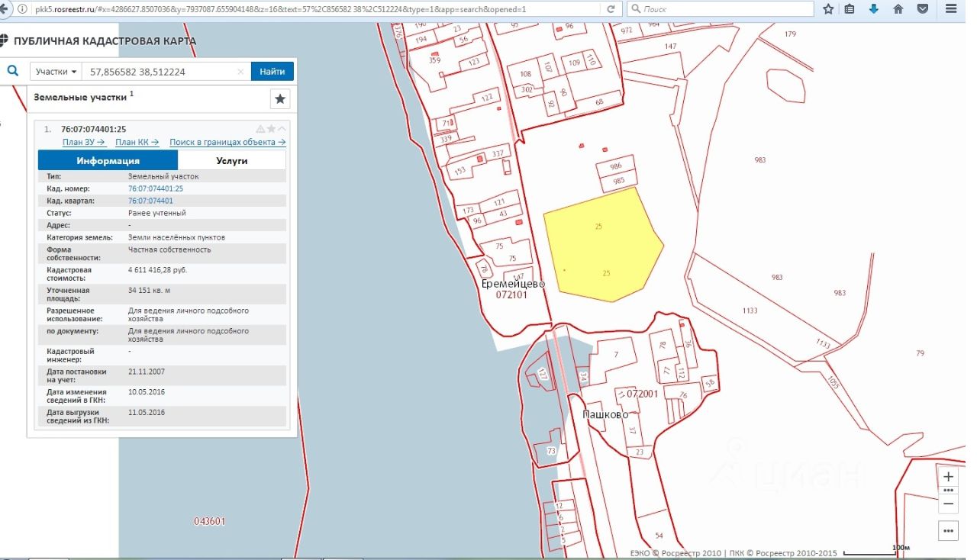Image resolution: width=977 pixels, height=560 pixels.
Task: Click the Еремейцево map label
Action: pos(513,284)
